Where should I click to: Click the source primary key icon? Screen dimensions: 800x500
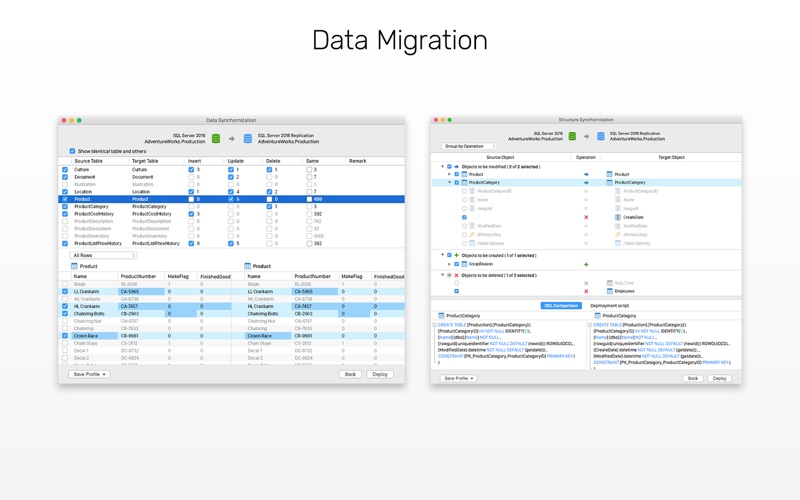click(472, 235)
